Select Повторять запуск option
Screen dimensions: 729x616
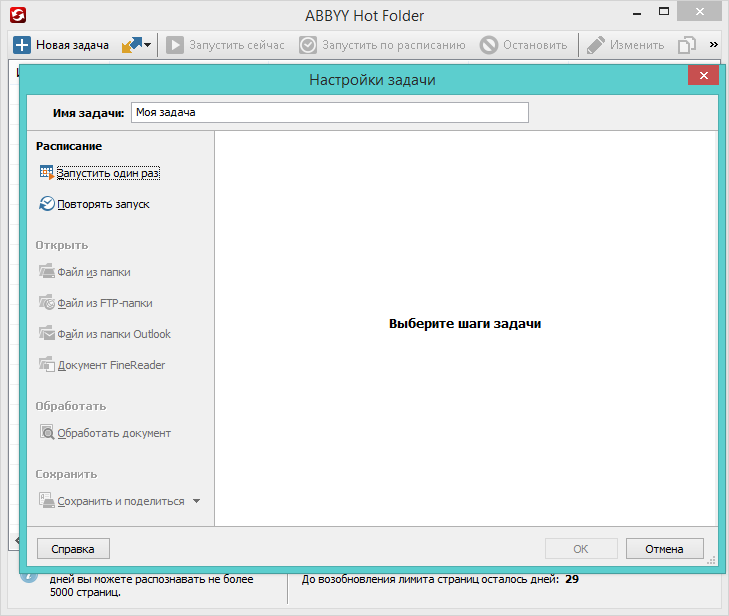point(103,204)
